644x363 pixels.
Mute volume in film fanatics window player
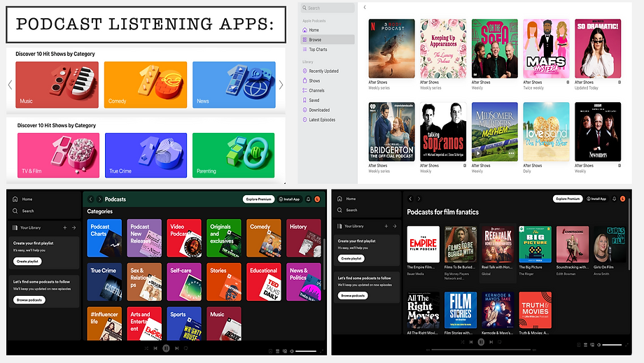598,345
